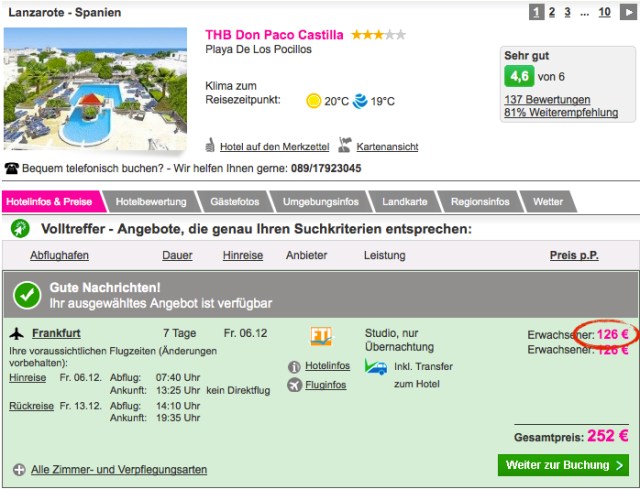Open the Hotelinfos & Preise tab
The width and height of the screenshot is (640, 489).
53,202
